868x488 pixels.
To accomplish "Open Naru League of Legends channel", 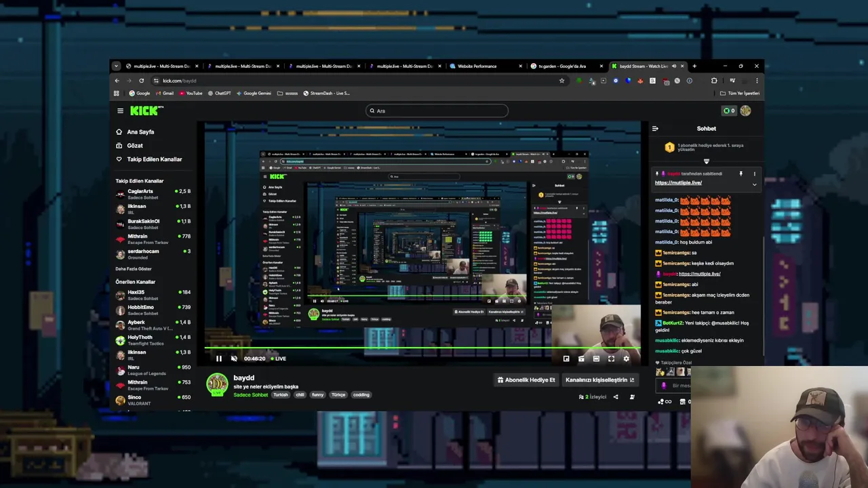I will (x=153, y=370).
